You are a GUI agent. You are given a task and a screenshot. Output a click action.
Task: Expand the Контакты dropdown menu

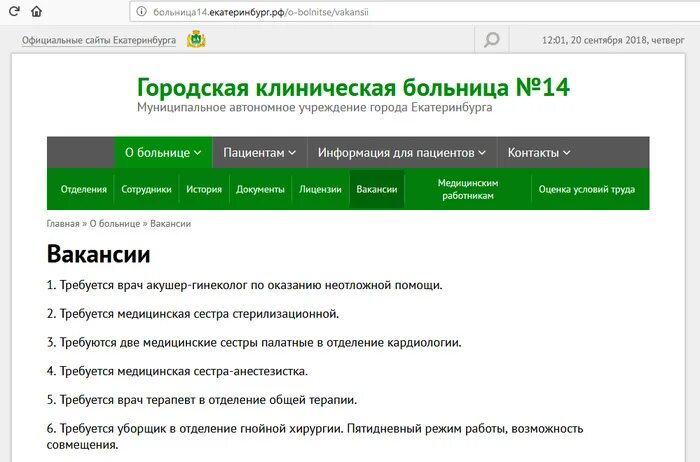point(539,153)
